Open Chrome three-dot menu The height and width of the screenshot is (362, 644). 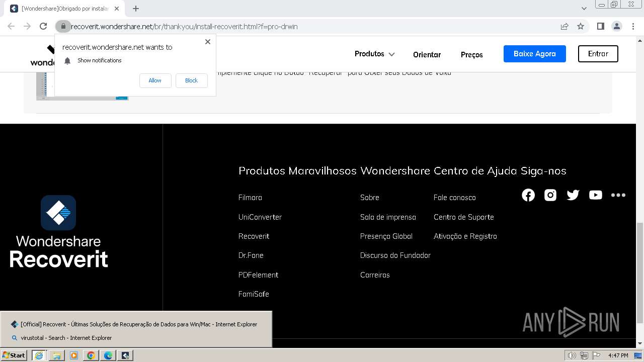click(633, 27)
